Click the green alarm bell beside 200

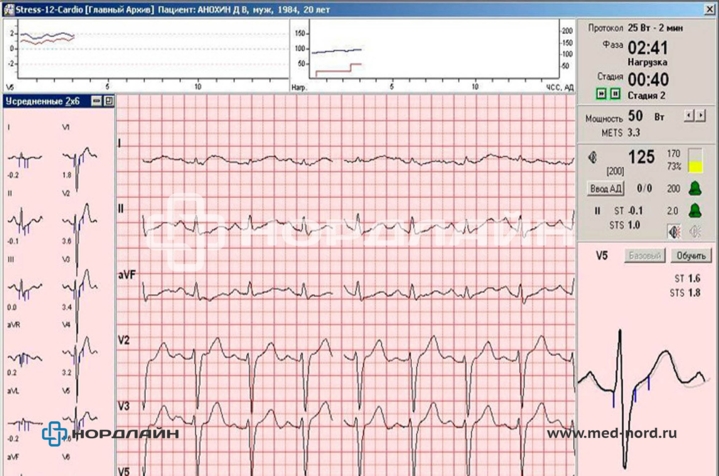tap(695, 188)
